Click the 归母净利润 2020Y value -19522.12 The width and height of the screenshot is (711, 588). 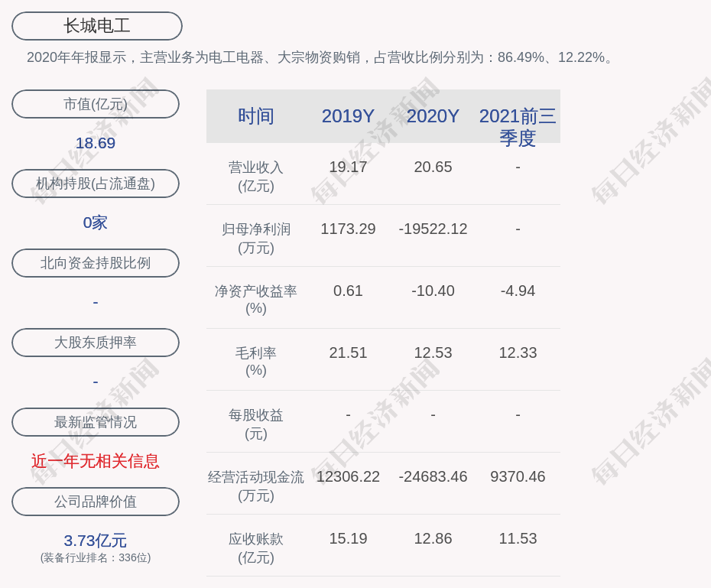(433, 229)
